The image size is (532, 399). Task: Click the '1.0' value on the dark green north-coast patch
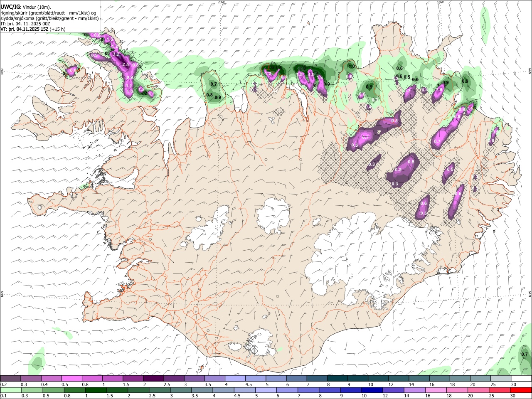[x=352, y=66]
